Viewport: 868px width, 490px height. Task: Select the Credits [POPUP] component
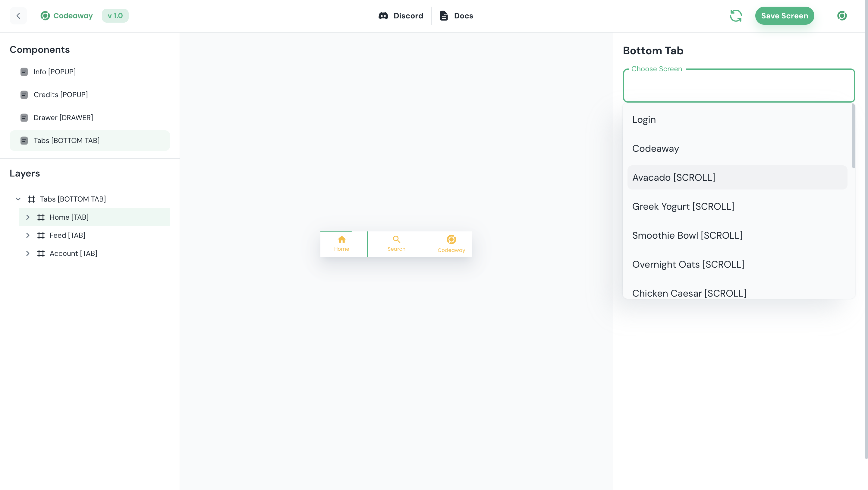tap(61, 94)
